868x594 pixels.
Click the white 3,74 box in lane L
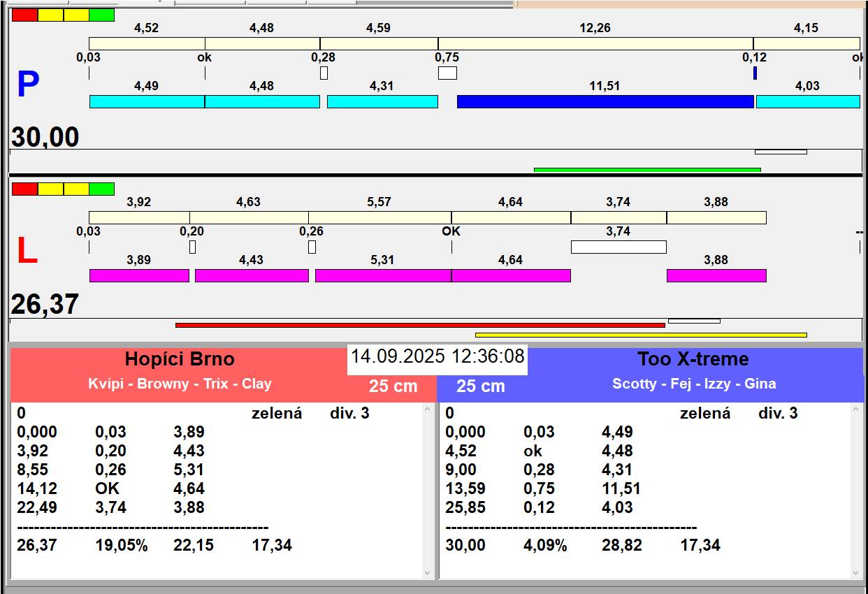point(619,247)
